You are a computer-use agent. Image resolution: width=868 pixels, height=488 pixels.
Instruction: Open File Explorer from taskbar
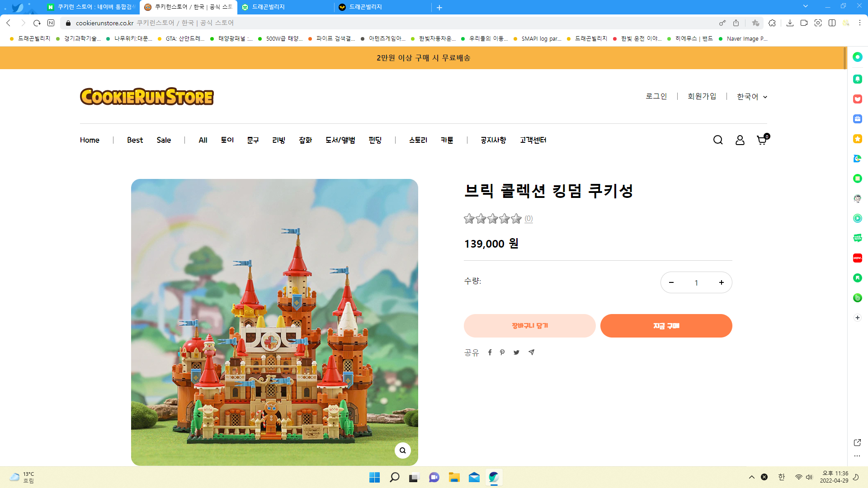[454, 477]
